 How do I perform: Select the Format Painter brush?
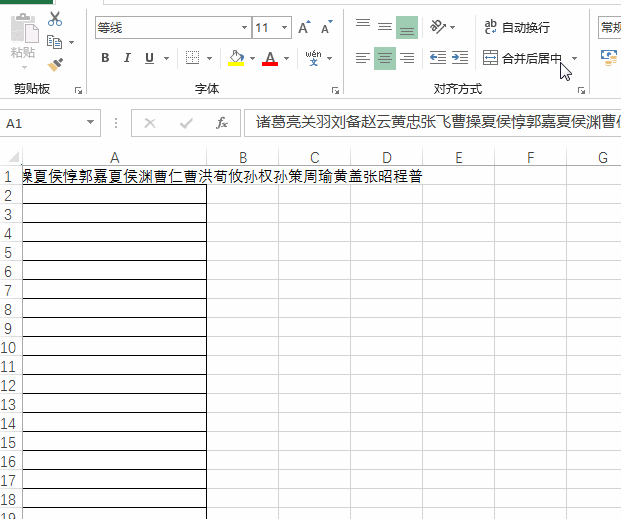55,65
